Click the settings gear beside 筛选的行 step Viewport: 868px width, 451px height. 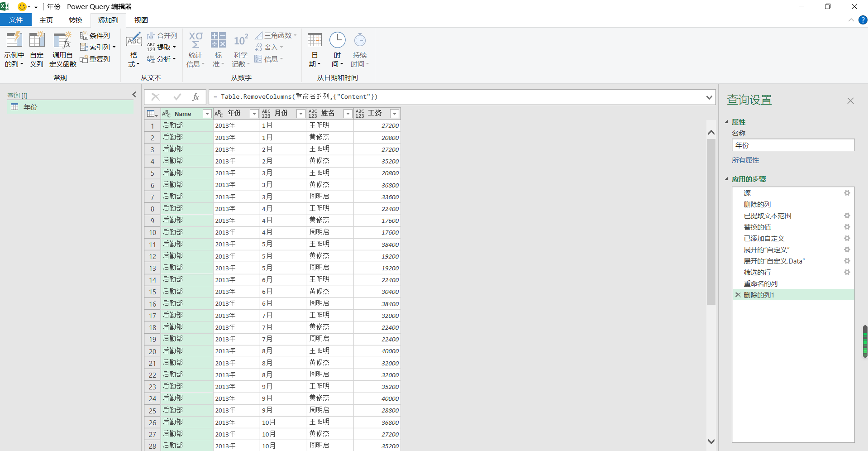pyautogui.click(x=847, y=272)
